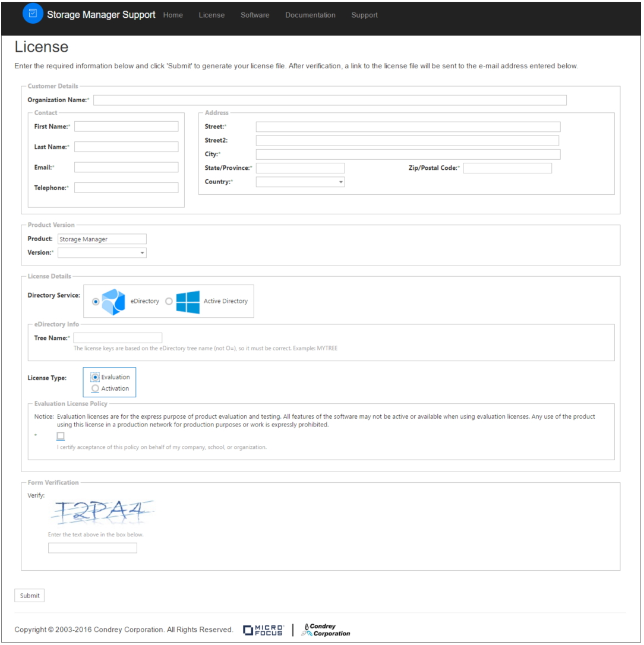644x645 pixels.
Task: Click the 'Product Version' section title
Action: pyautogui.click(x=51, y=225)
